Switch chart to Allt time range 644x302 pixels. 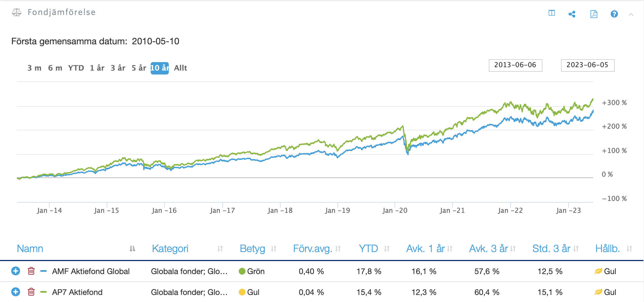180,68
